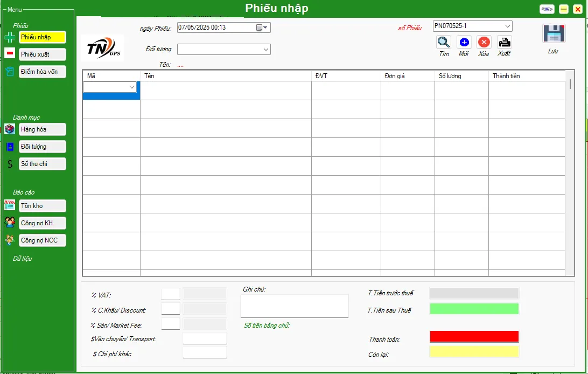Delete voucher using Xóa icon

click(x=484, y=42)
